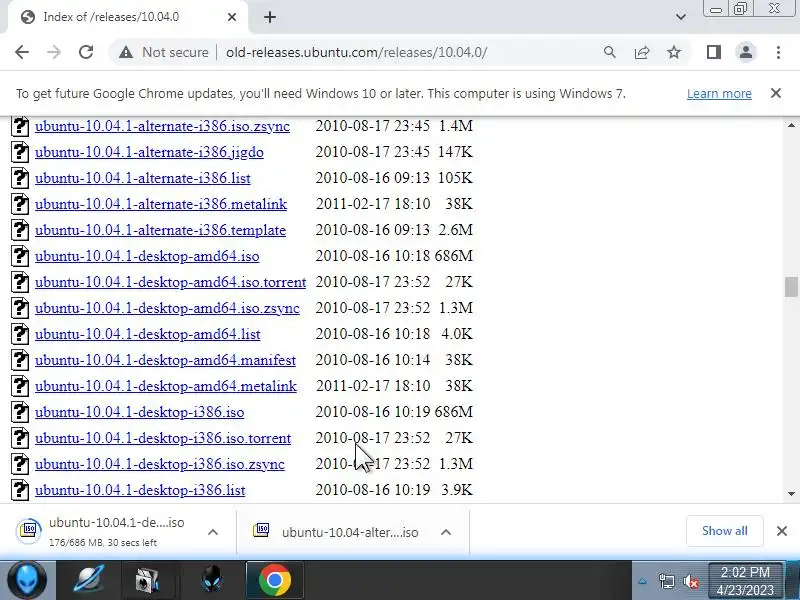Open the Learn more link
This screenshot has width=800, height=600.
(719, 94)
